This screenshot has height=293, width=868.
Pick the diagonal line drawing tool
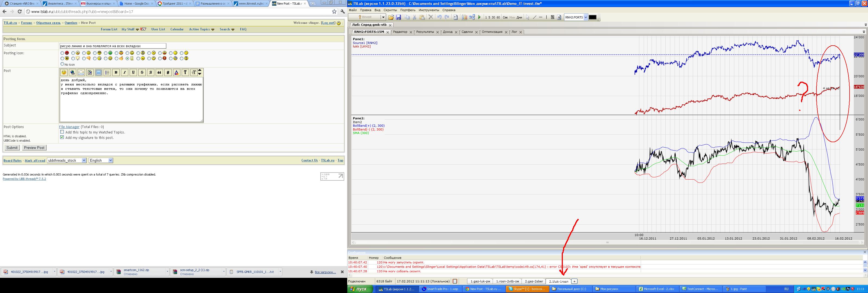point(534,17)
